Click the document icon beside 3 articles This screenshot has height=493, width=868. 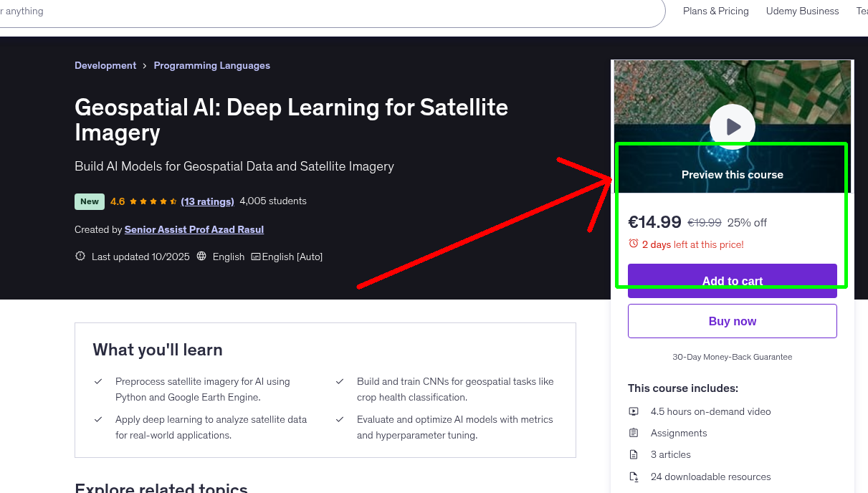[634, 454]
